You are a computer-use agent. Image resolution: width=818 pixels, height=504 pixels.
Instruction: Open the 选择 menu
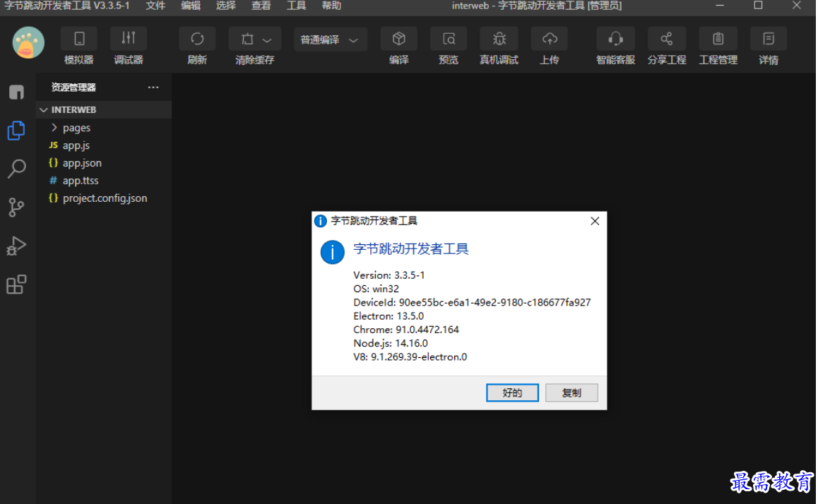click(226, 6)
